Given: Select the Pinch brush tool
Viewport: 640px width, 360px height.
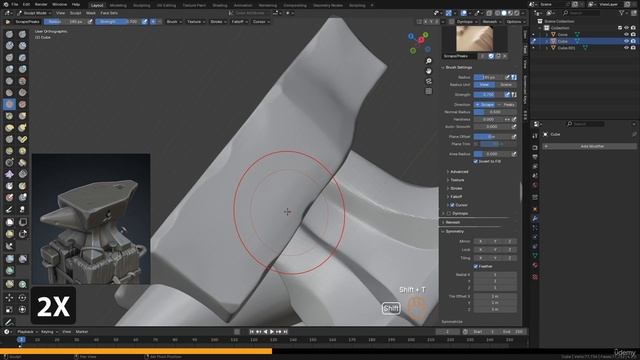Looking at the screenshot, I should (9, 116).
